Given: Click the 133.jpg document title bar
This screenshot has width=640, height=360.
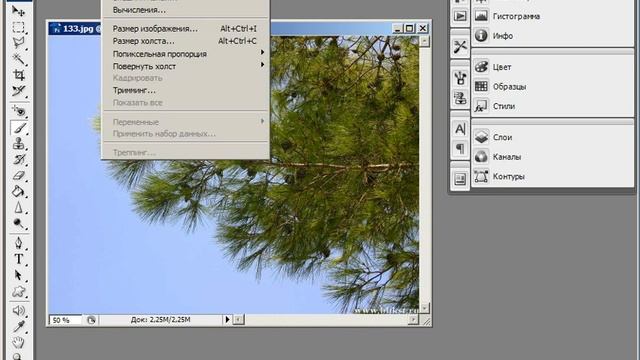Looking at the screenshot, I should 239,29.
